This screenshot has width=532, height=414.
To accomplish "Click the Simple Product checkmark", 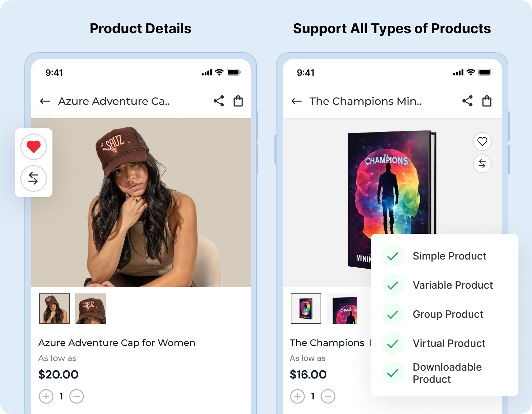I will [x=393, y=256].
